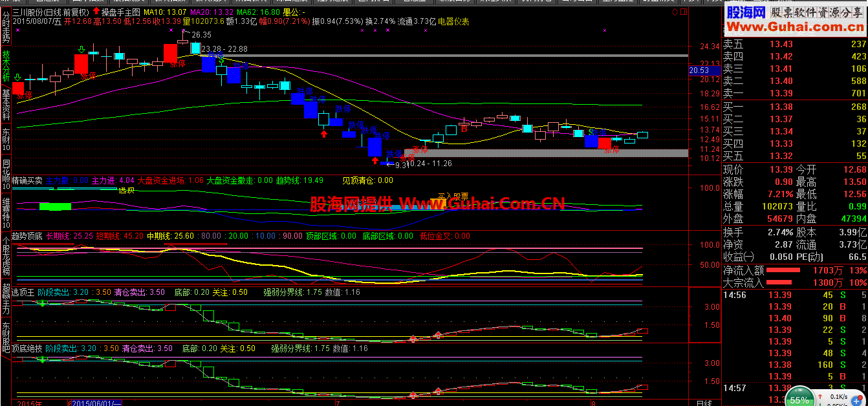Open the 基本资料 side tab
The height and width of the screenshot is (406, 868).
point(6,104)
